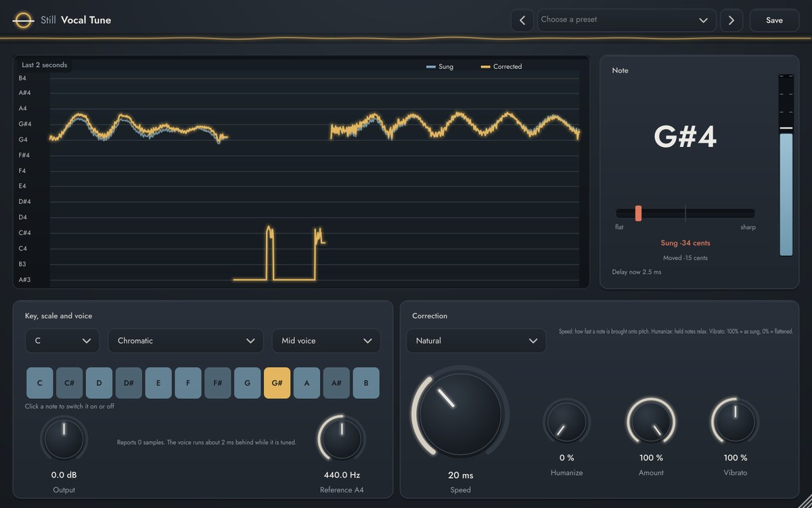Screen dimensions: 812x508
Task: Click the A#3 pitch axis label
Action: tap(24, 280)
